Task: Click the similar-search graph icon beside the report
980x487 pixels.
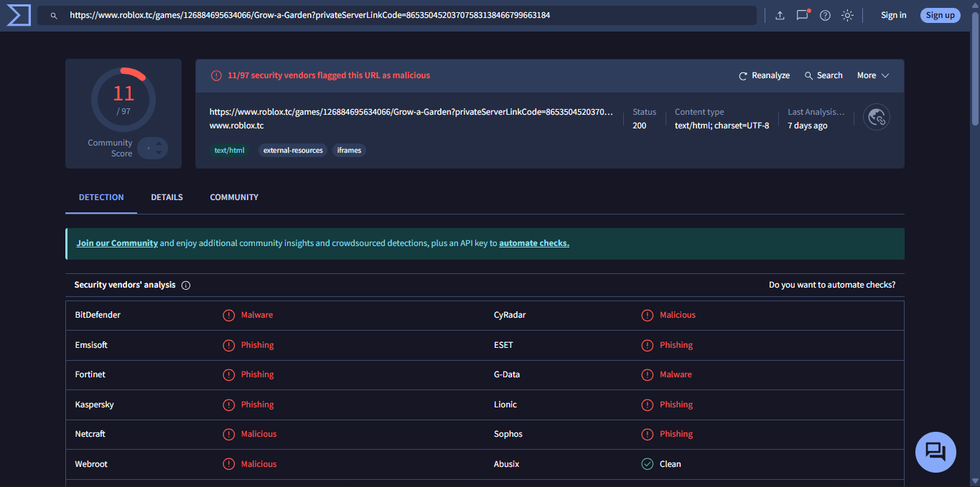Action: click(876, 116)
